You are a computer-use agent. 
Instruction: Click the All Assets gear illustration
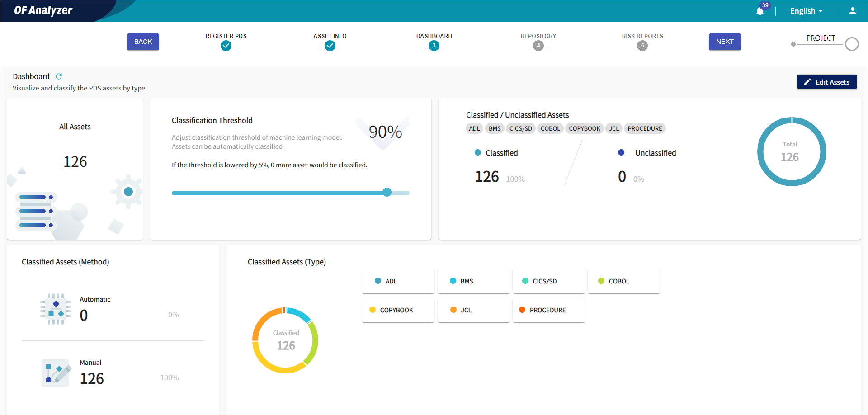(128, 192)
